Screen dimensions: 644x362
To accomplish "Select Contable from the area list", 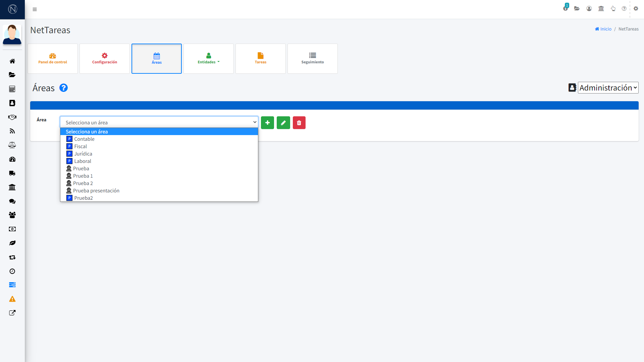I will click(84, 139).
